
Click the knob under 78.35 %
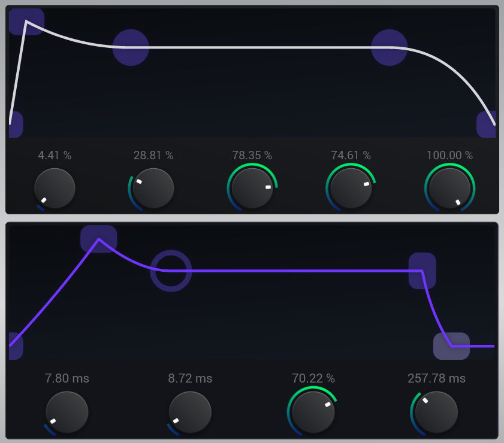point(252,188)
